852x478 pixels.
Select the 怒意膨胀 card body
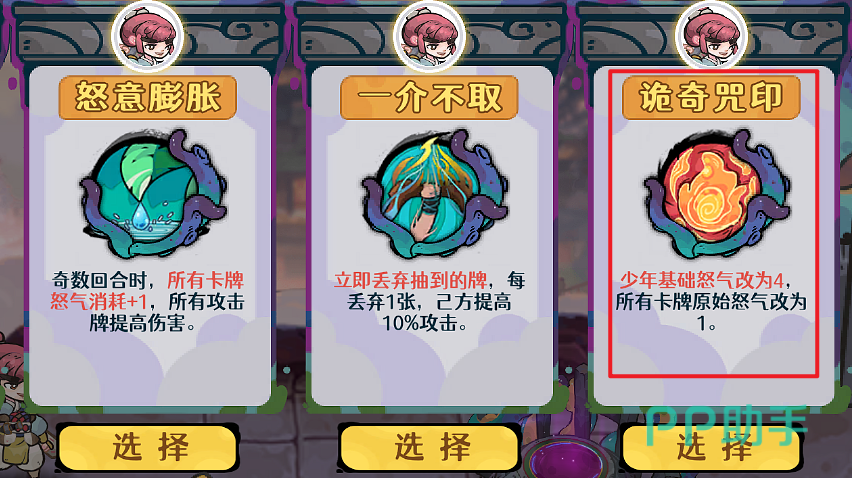[x=150, y=236]
